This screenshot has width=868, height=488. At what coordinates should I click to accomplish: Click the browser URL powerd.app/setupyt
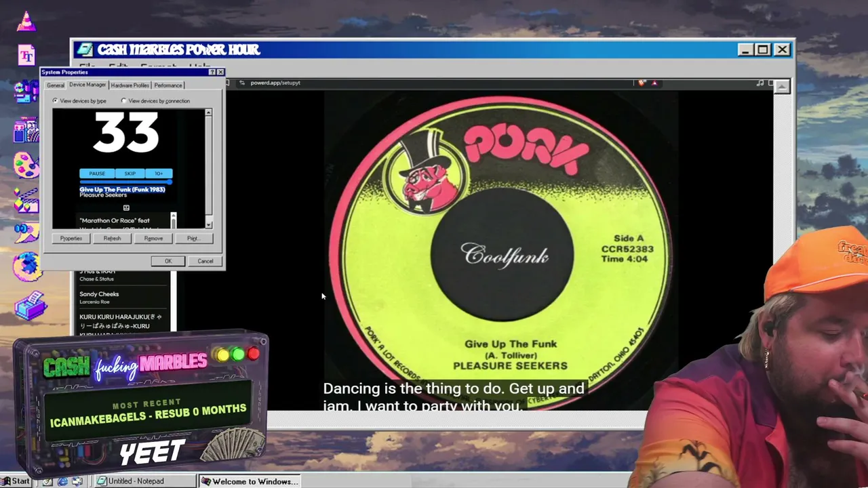[275, 83]
